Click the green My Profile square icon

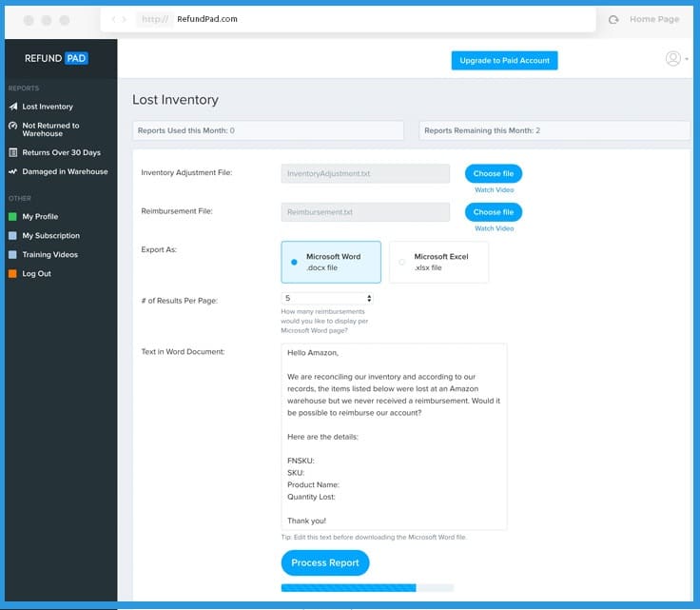click(x=12, y=217)
